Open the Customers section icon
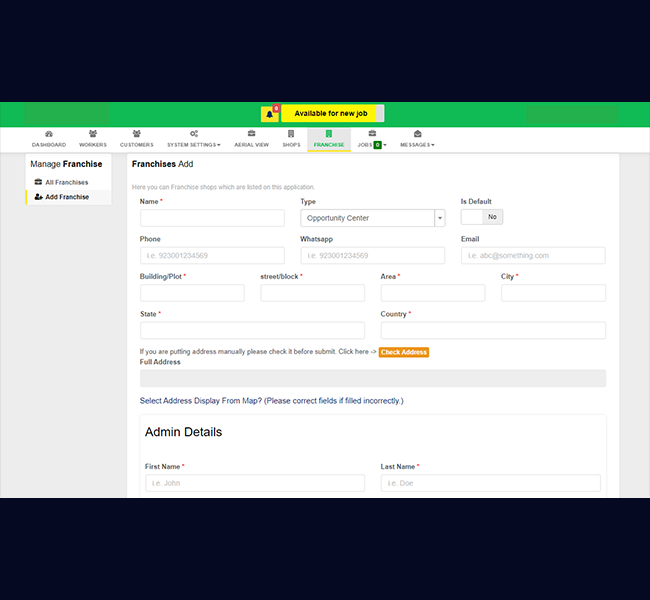 [x=137, y=133]
